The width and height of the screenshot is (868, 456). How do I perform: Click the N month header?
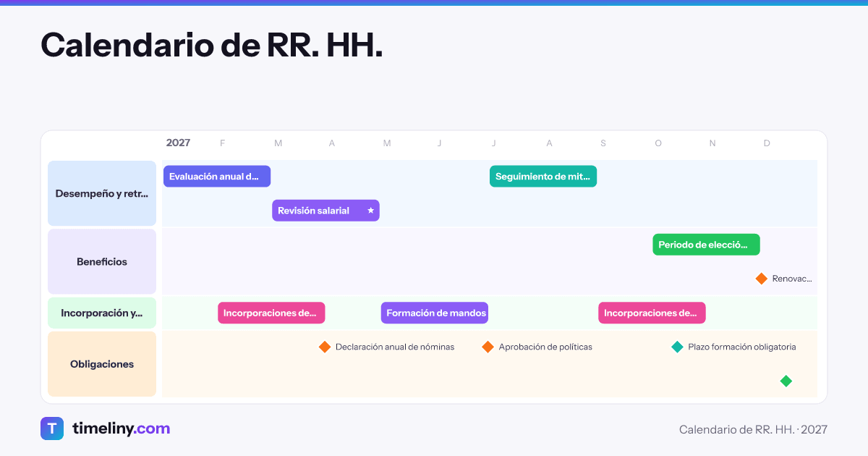coord(712,143)
